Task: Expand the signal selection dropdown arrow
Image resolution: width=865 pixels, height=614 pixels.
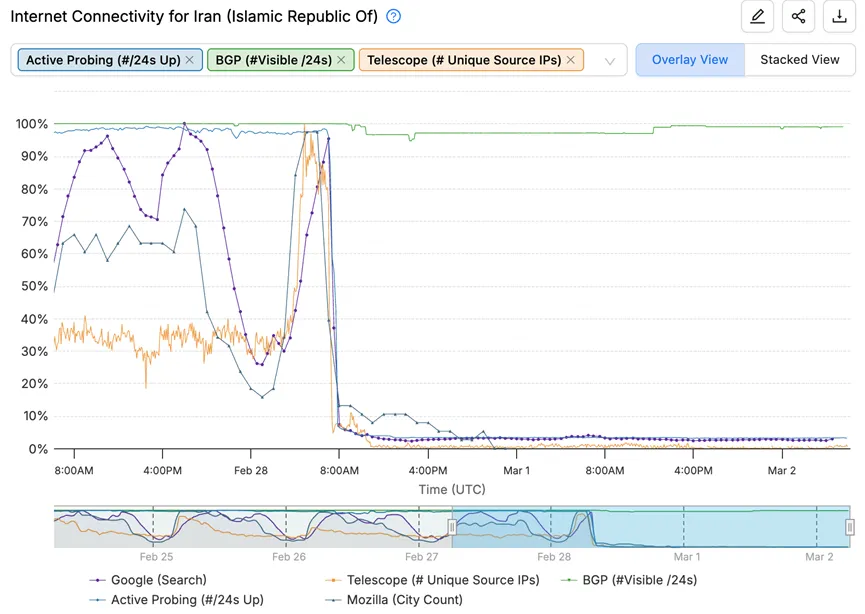Action: [x=610, y=61]
